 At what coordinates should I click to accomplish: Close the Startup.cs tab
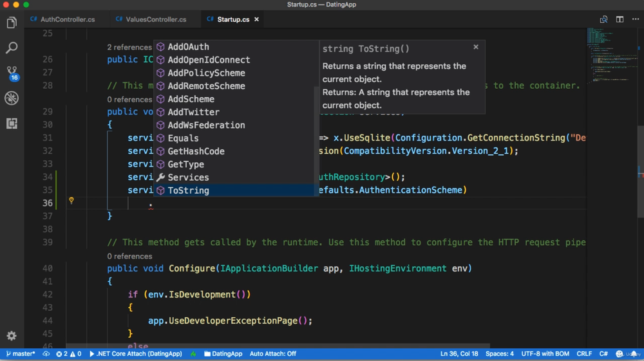(256, 19)
